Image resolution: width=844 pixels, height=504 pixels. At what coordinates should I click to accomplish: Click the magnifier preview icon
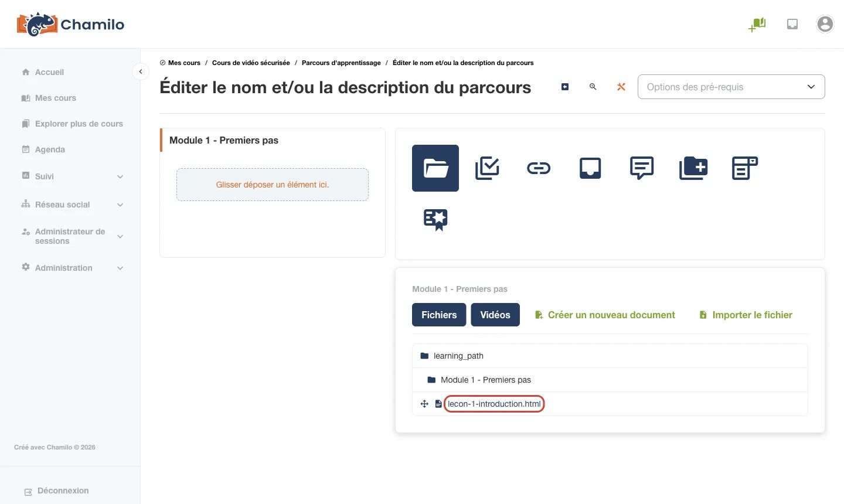coord(593,87)
